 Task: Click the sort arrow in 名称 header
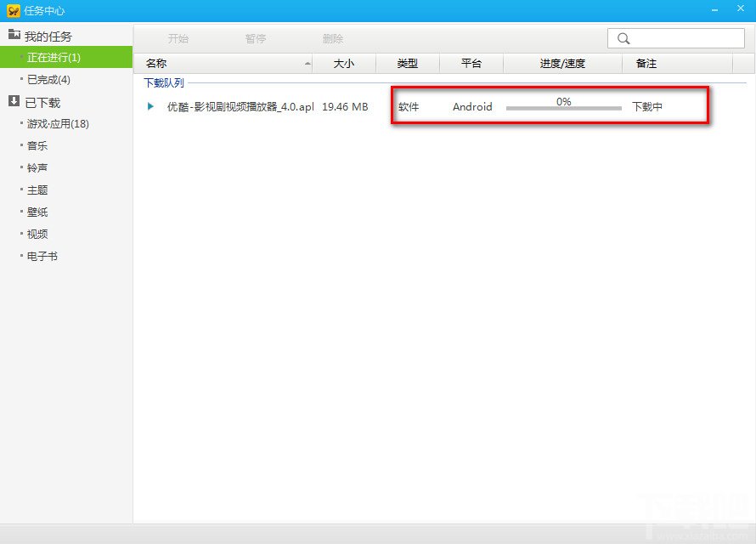(x=307, y=64)
